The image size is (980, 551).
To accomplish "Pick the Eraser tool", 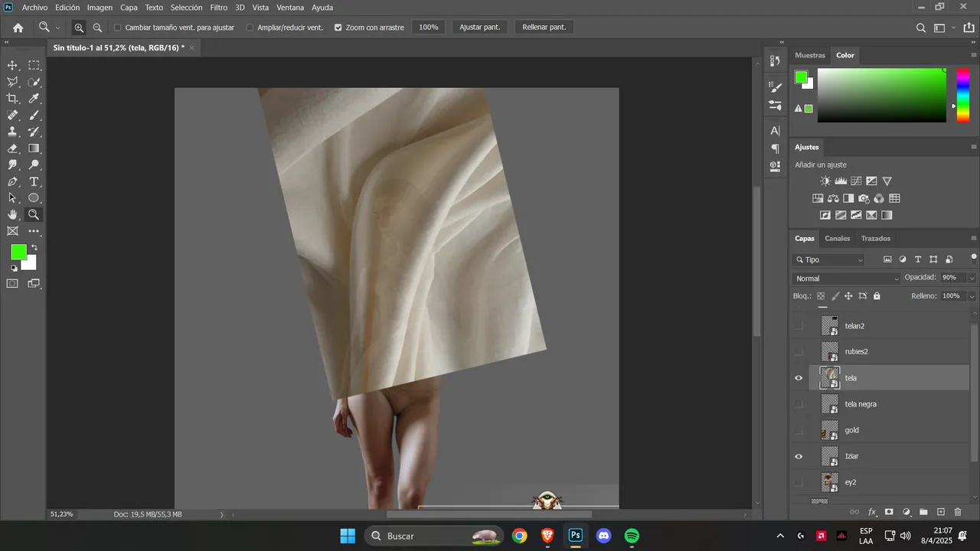I will (13, 148).
